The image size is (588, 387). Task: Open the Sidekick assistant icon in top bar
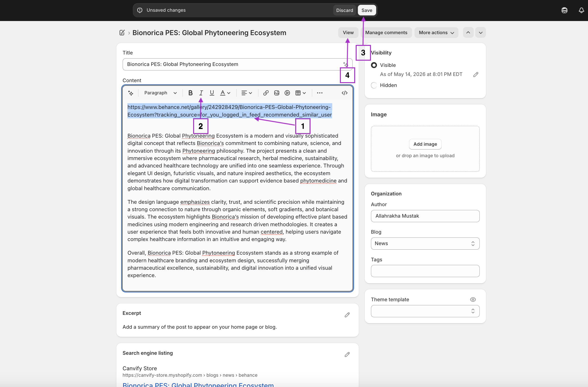click(564, 10)
